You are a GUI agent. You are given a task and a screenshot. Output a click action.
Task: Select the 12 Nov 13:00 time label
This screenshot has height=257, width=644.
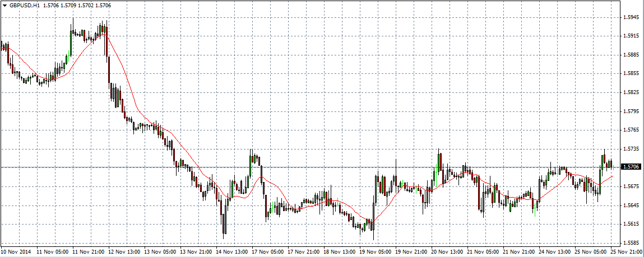[125, 252]
